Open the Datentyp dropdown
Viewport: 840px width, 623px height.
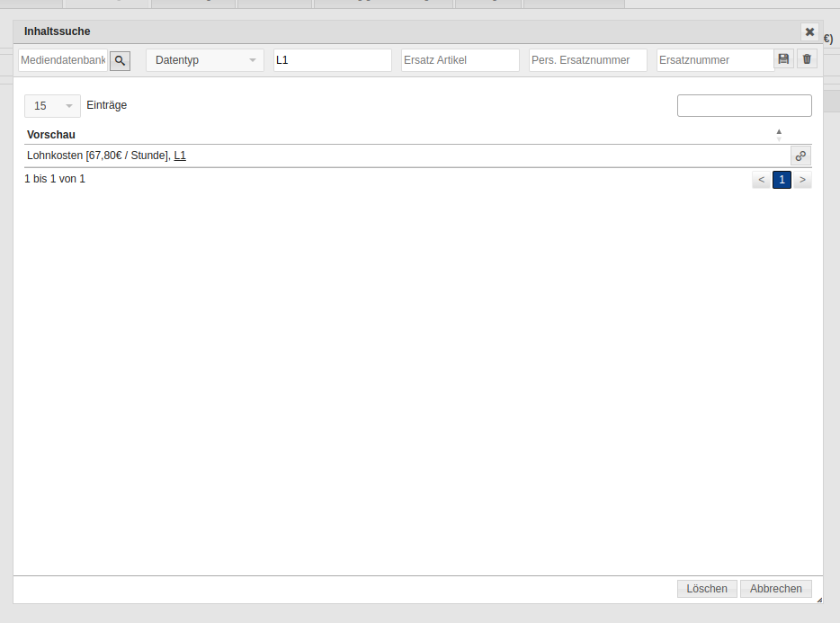205,60
